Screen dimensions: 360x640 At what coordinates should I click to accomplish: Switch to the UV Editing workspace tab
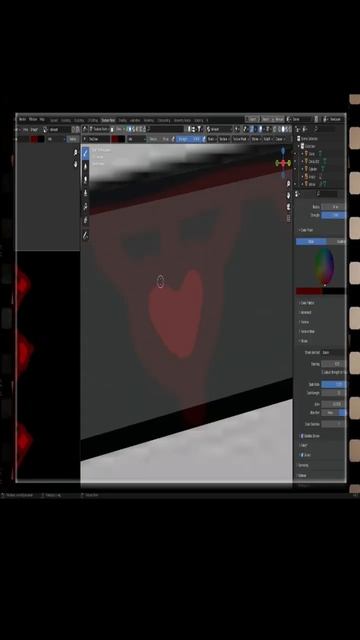93,120
